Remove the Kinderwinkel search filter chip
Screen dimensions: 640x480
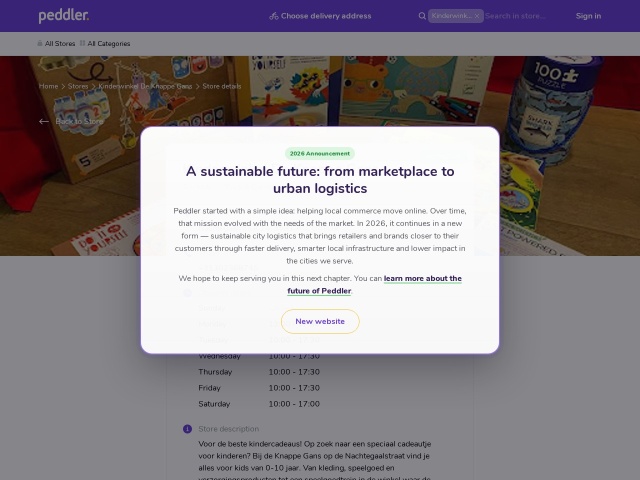477,16
